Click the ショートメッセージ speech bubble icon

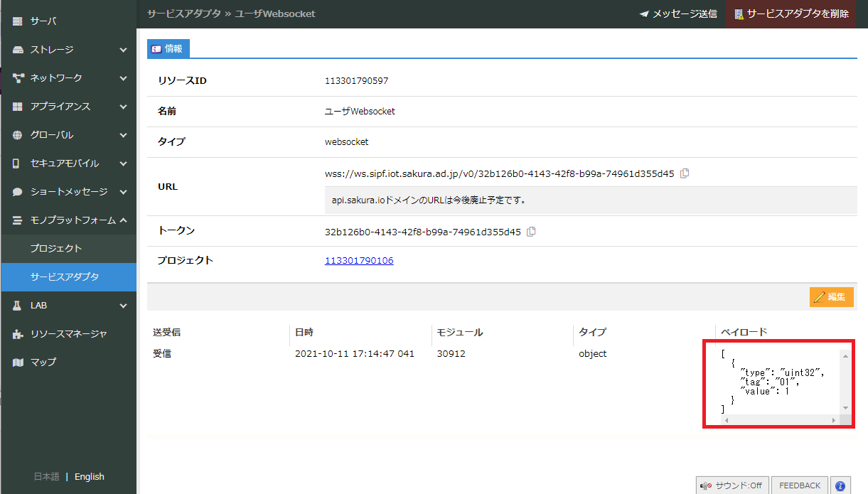18,192
